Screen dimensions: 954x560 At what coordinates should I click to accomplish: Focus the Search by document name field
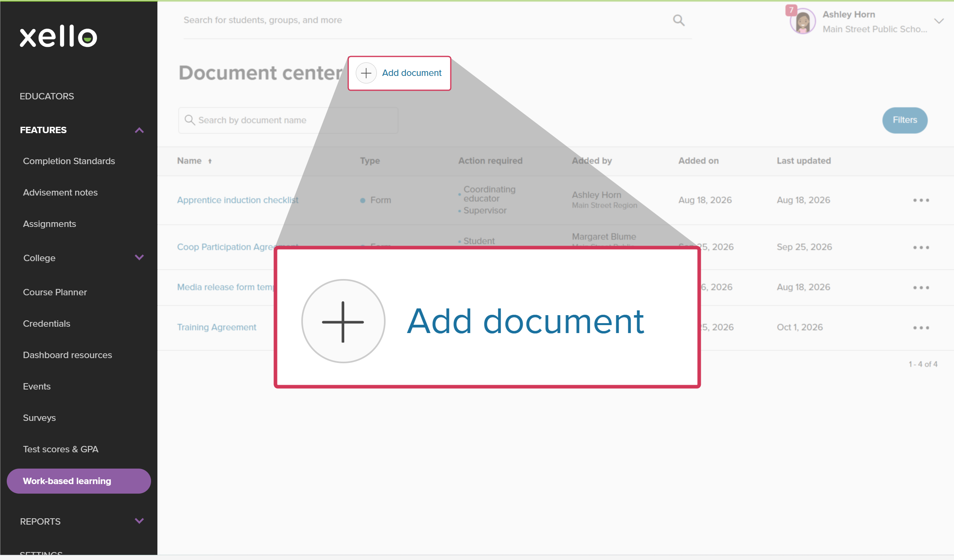click(288, 120)
